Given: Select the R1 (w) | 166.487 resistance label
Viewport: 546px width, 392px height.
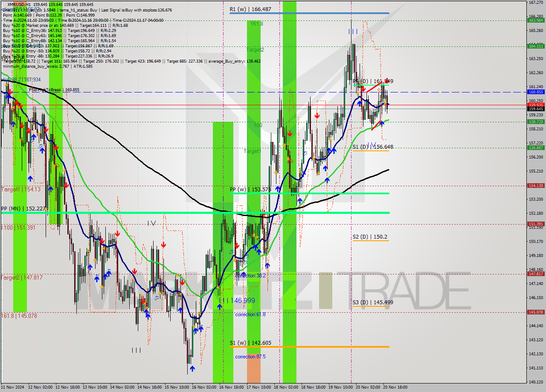Looking at the screenshot, I should pos(250,9).
